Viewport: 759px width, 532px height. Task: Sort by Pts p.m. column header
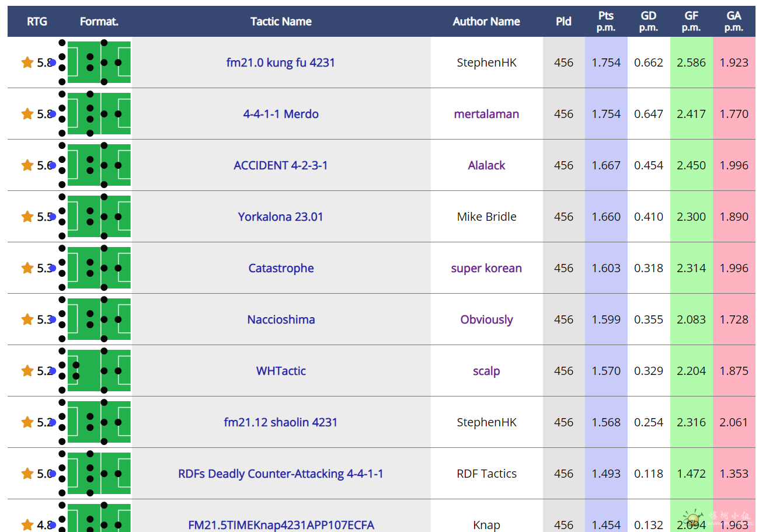[x=606, y=22]
